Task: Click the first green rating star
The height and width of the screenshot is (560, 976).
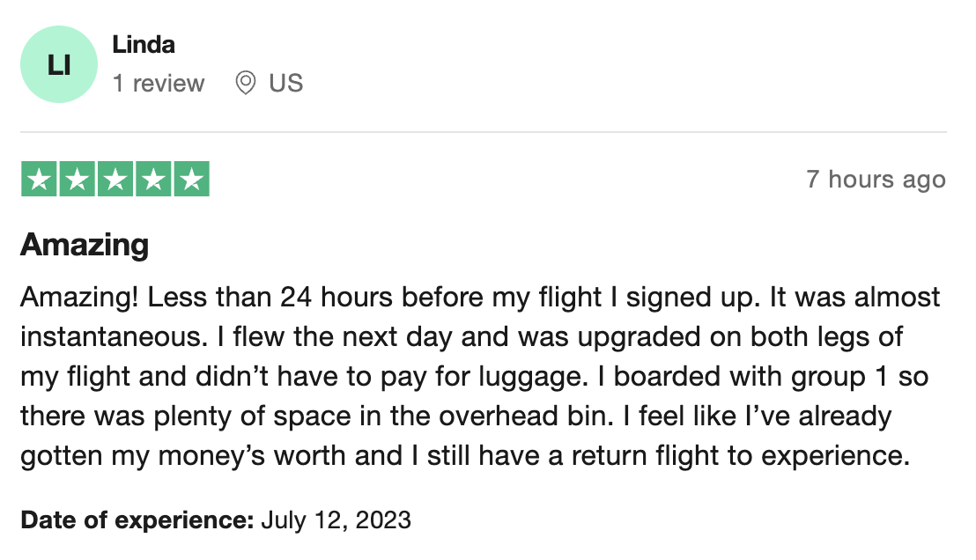Action: coord(40,180)
